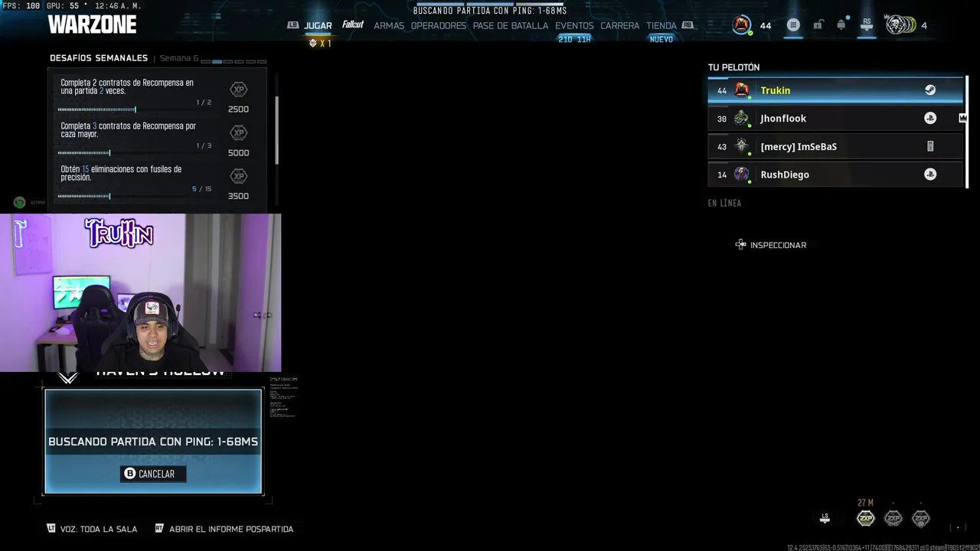Click XP icon for 5000 reward challenge

tap(239, 133)
